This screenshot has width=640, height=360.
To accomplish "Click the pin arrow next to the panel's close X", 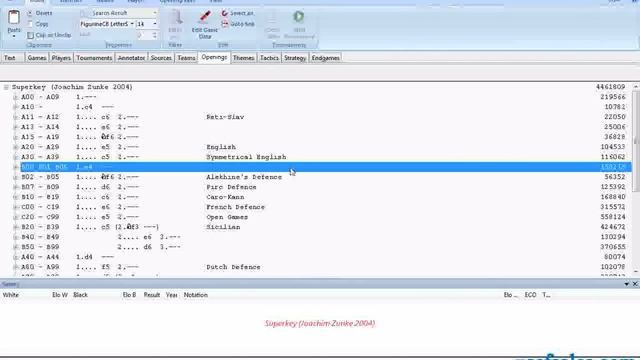I will pos(627,284).
